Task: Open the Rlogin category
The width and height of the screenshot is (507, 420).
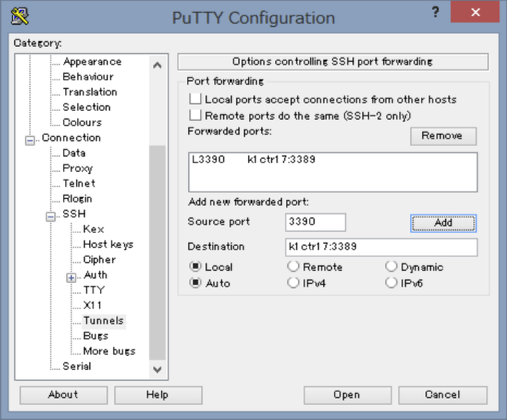Action: 77,199
